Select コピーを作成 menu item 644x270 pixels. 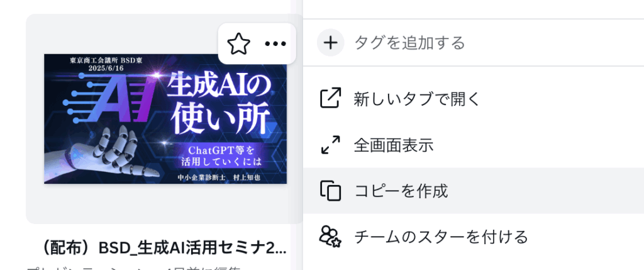(x=474, y=191)
